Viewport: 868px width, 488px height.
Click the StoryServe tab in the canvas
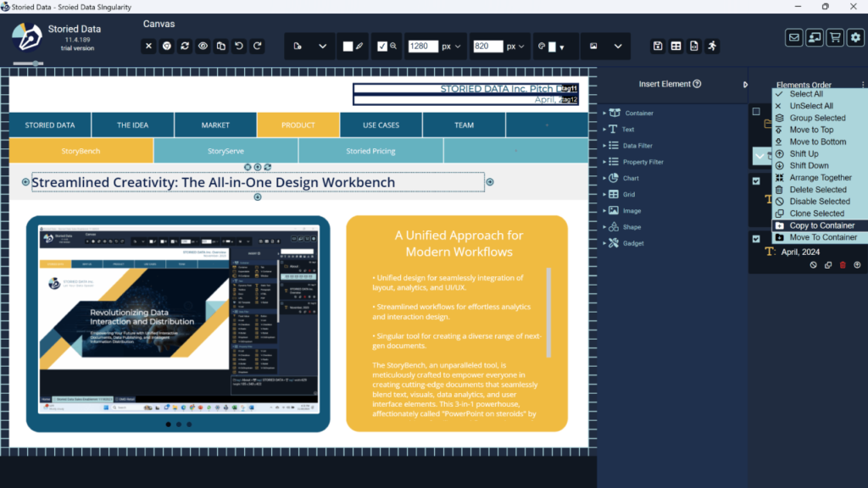pyautogui.click(x=225, y=151)
